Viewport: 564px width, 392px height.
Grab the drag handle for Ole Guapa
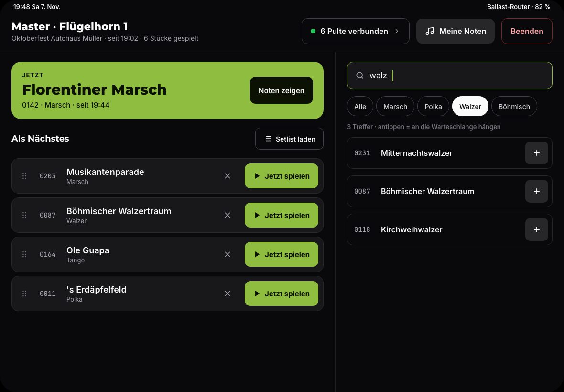coord(24,254)
